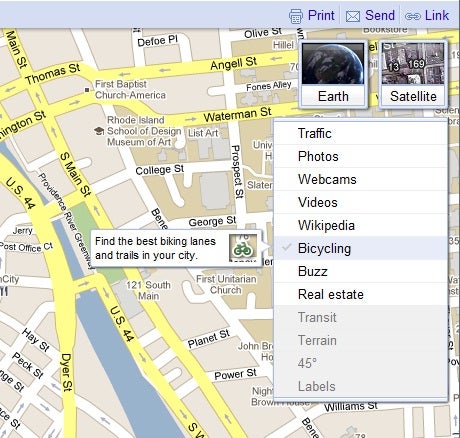Open the Send link
The height and width of the screenshot is (438, 460).
coord(380,15)
